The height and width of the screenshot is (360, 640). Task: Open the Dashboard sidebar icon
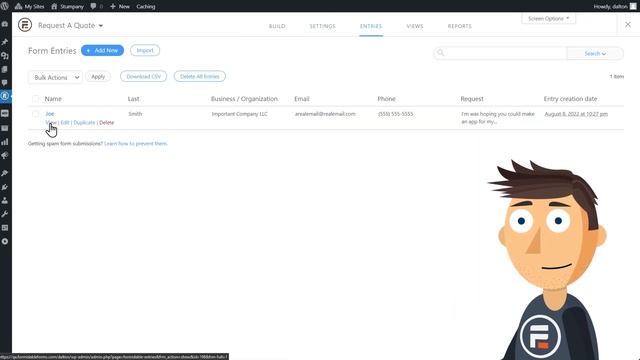coord(5,24)
